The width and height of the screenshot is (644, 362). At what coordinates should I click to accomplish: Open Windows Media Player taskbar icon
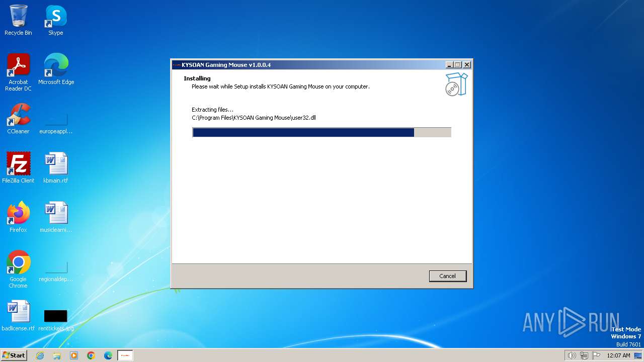(x=74, y=355)
